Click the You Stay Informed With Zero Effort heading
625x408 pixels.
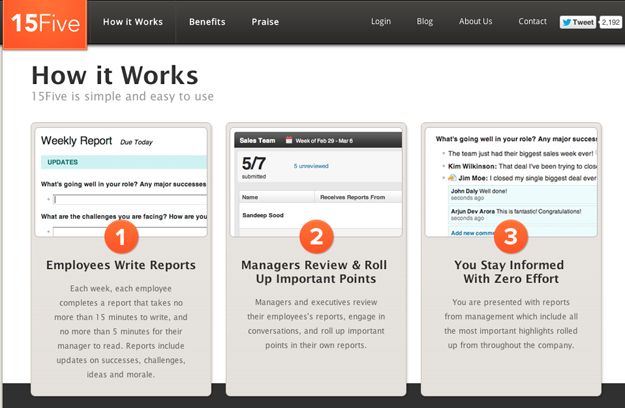click(x=510, y=272)
